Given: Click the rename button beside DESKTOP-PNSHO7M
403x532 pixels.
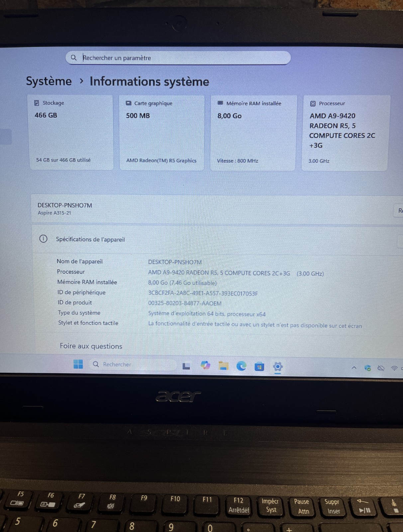Looking at the screenshot, I should point(399,210).
